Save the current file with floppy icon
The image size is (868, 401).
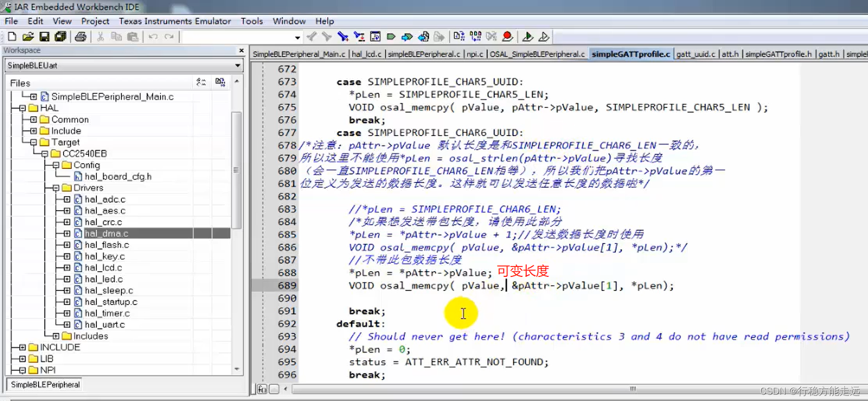click(x=44, y=37)
